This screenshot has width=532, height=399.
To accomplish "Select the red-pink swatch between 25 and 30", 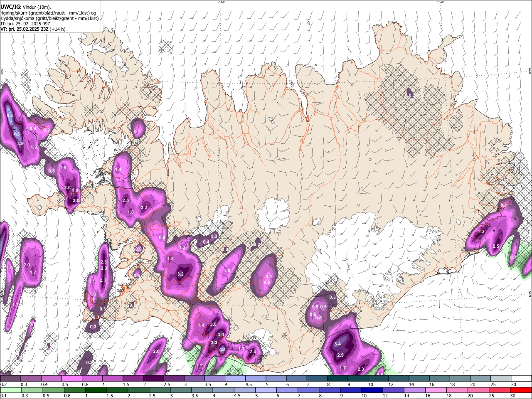I will tap(500, 390).
